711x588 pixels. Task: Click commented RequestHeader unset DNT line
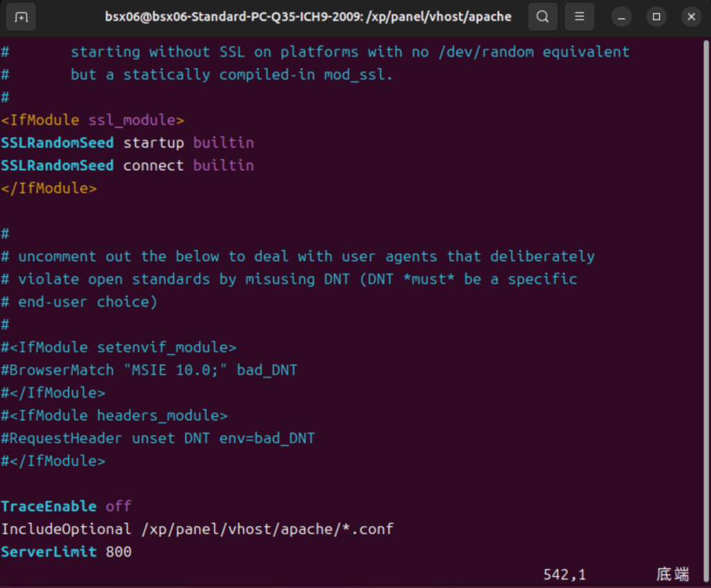pos(158,438)
